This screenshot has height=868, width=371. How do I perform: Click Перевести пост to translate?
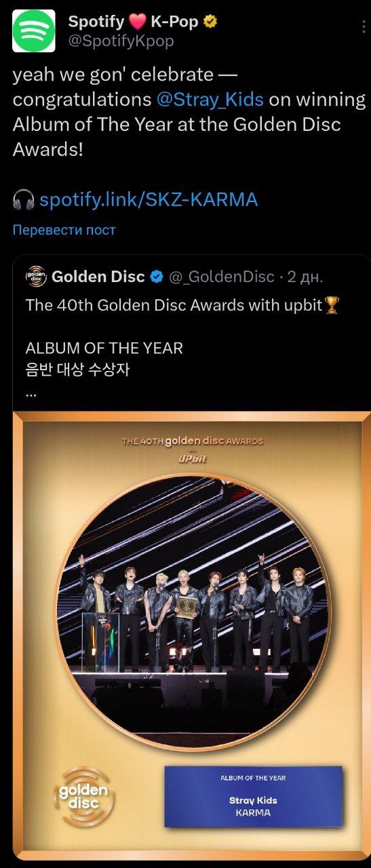[64, 230]
